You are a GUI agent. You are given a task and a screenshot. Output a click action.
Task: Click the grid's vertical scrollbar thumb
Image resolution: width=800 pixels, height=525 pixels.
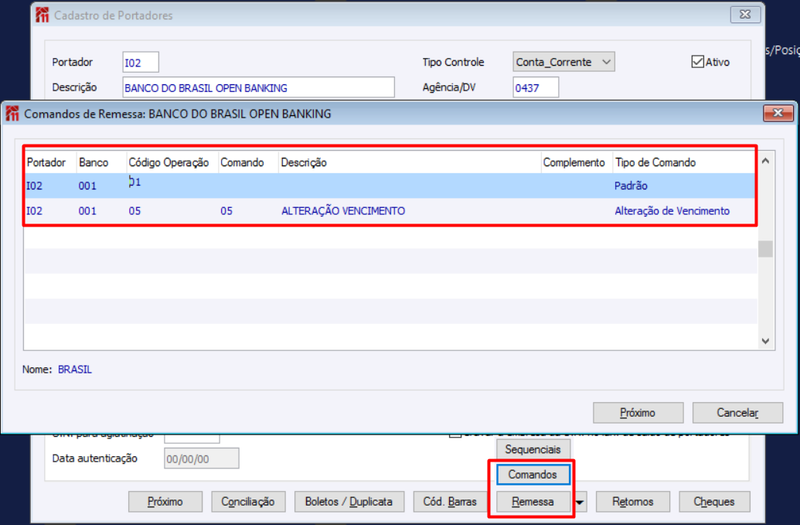click(x=765, y=249)
